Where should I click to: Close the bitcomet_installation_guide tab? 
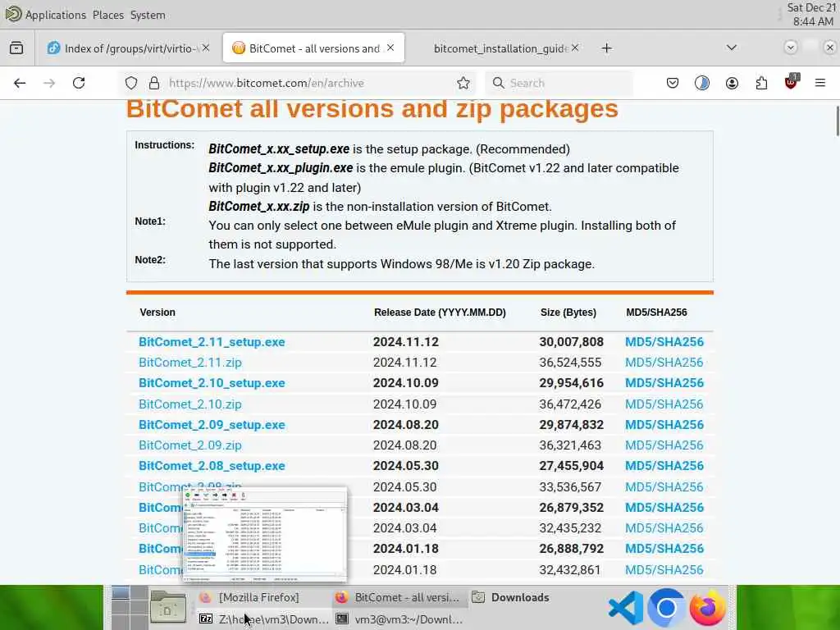point(575,48)
